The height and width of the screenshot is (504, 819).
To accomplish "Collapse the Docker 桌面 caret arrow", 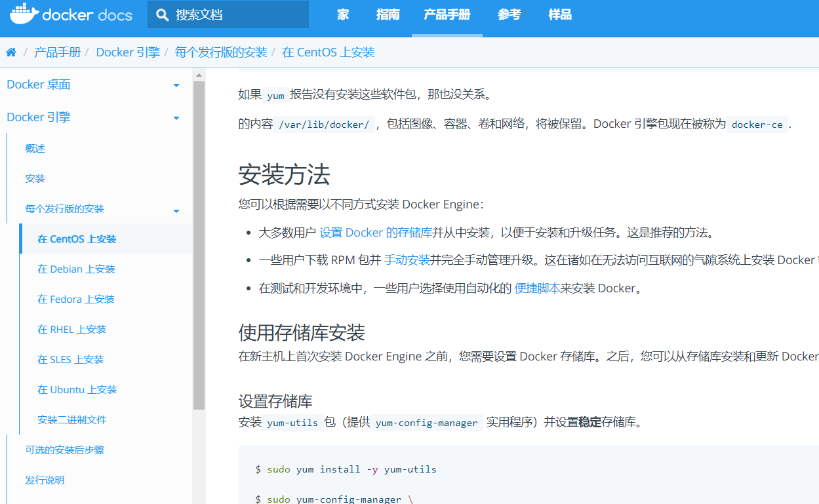I will 176,85.
